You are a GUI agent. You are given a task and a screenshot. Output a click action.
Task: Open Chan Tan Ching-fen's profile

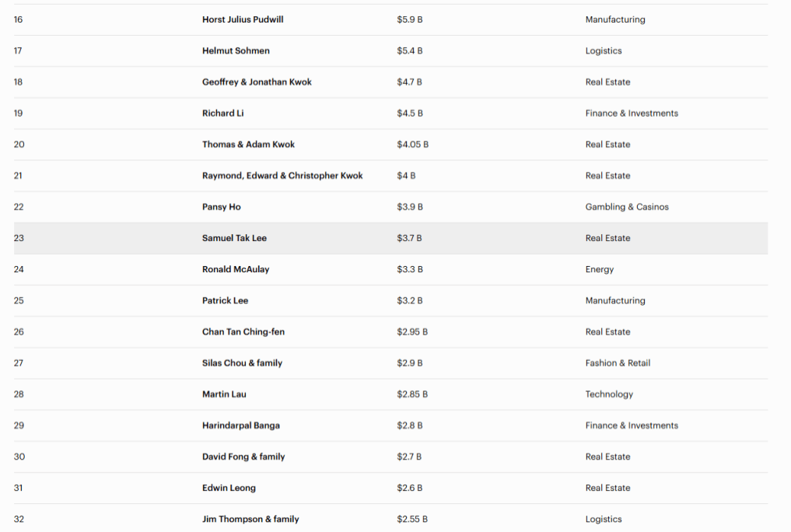coord(243,332)
